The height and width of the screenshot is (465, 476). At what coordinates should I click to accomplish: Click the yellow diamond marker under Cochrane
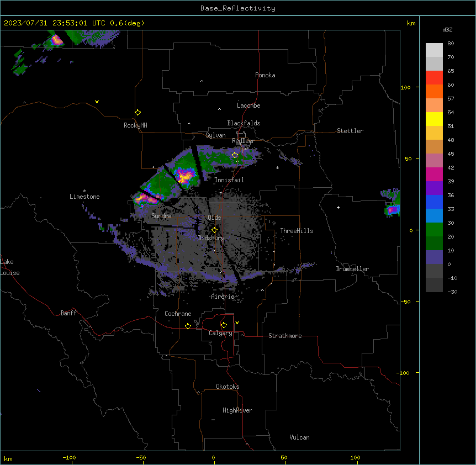point(188,326)
